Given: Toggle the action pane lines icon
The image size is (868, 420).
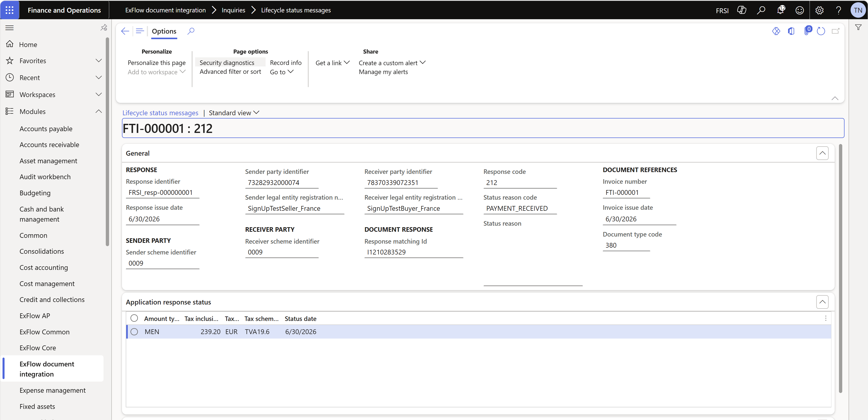Looking at the screenshot, I should pos(140,31).
